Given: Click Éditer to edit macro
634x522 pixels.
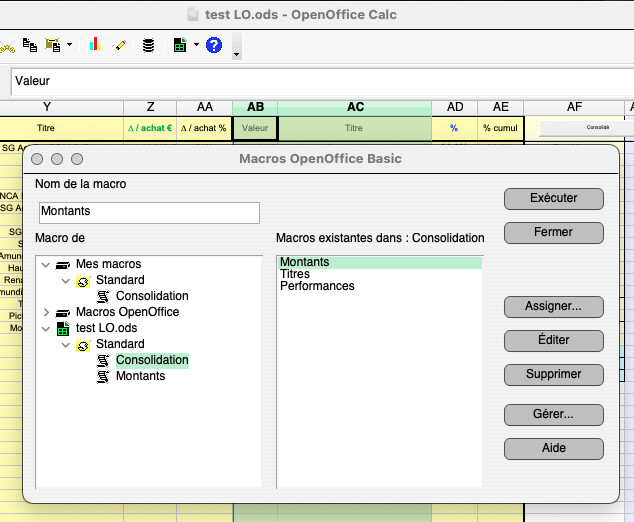Looking at the screenshot, I should coord(554,340).
